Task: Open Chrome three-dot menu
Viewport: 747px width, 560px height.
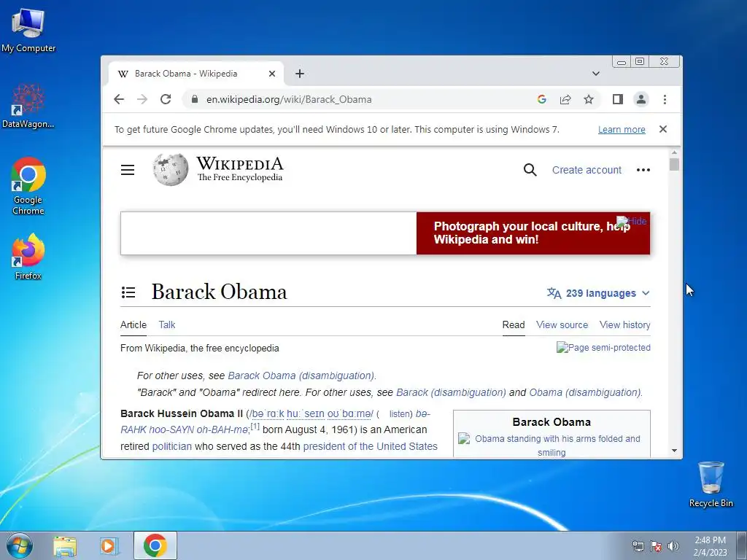Action: point(665,99)
